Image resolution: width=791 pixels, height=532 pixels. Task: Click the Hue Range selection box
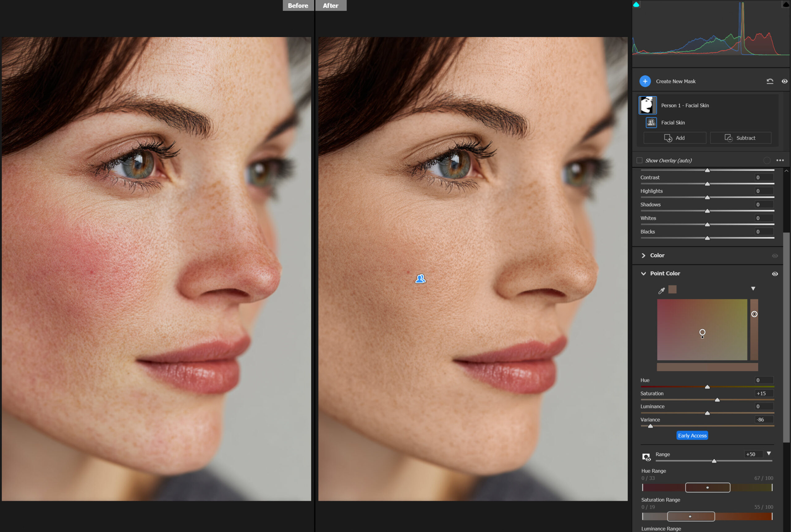click(x=708, y=487)
